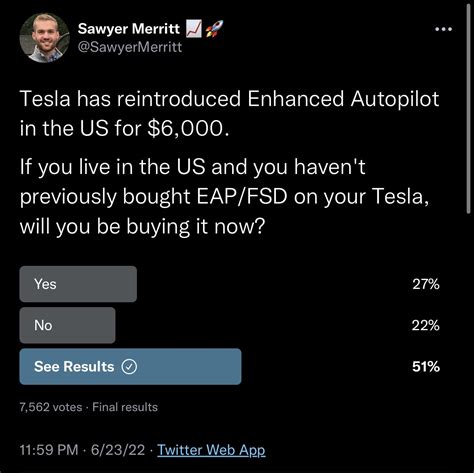474x473 pixels.
Task: Open Sawyer Merritt's profile picture
Action: coord(44,38)
